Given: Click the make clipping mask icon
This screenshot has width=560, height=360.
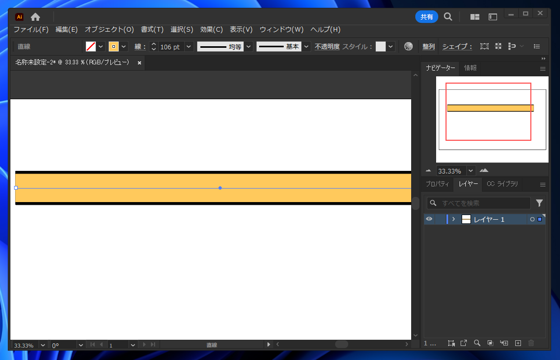Looking at the screenshot, I should point(491,343).
